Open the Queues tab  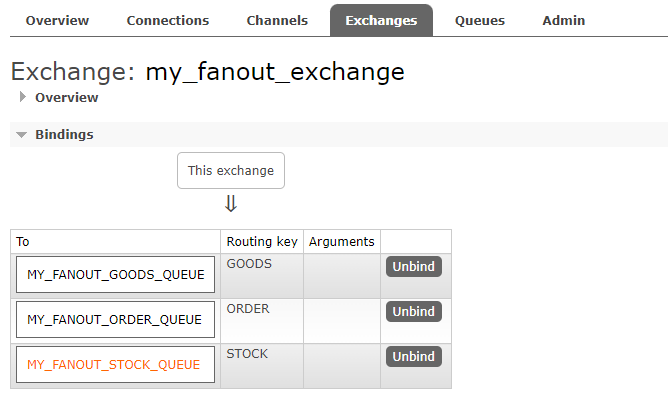(x=480, y=20)
